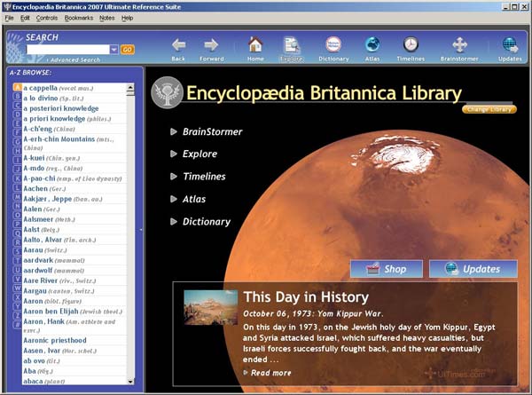532x395 pixels.
Task: Open the Advanced Search link
Action: [75, 60]
